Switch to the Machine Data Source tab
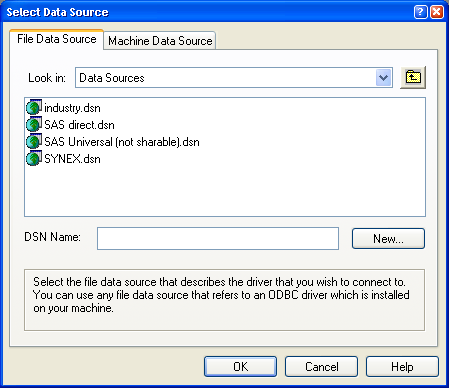This screenshot has width=449, height=388. pos(160,41)
